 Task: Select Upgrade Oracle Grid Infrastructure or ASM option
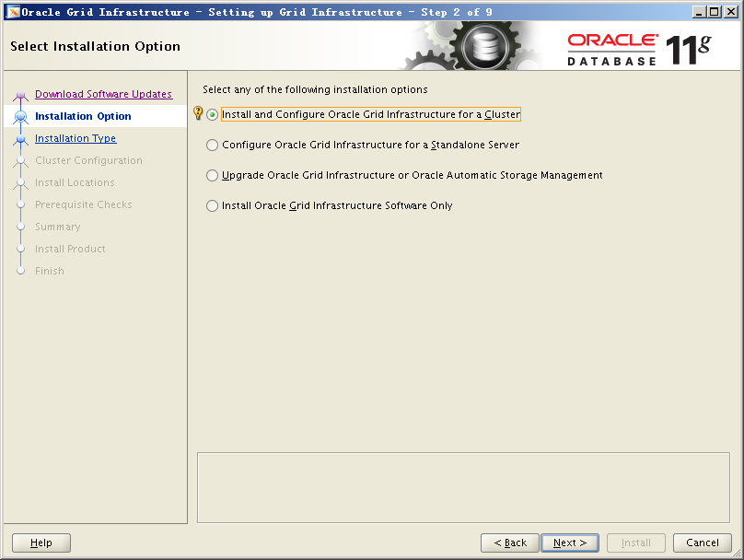tap(213, 176)
